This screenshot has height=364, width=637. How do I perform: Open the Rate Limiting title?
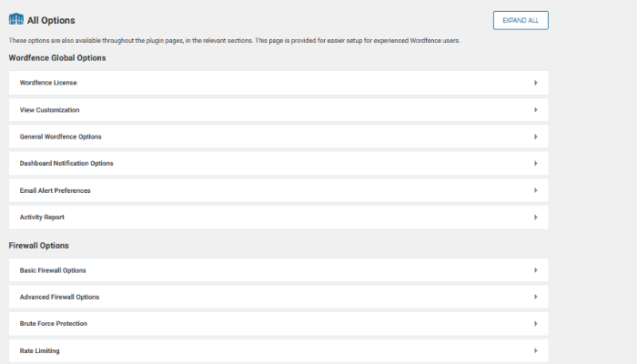[39, 350]
